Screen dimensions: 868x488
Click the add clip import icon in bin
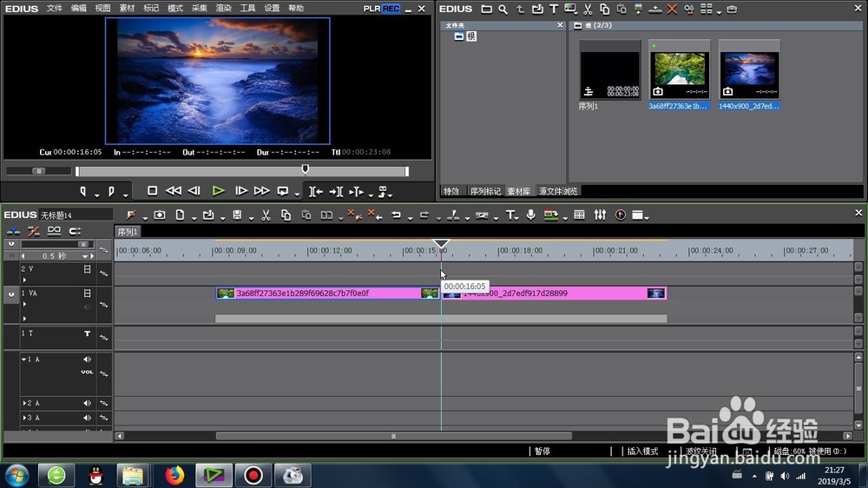[x=537, y=9]
